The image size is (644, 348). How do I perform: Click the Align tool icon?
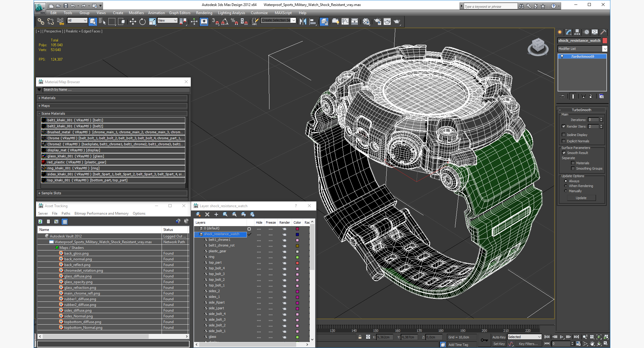pyautogui.click(x=313, y=21)
